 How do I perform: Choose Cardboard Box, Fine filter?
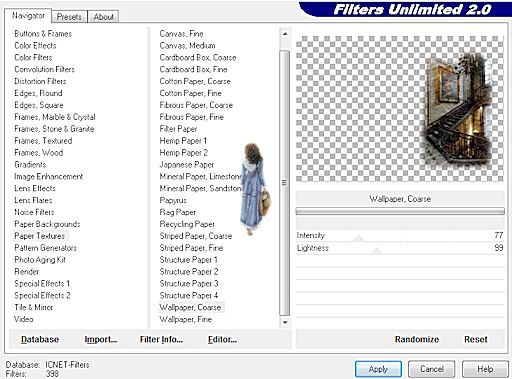coord(193,69)
